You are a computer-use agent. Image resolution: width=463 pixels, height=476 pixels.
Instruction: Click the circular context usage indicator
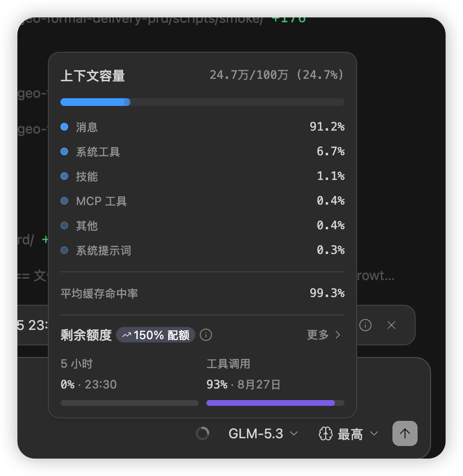coord(203,433)
